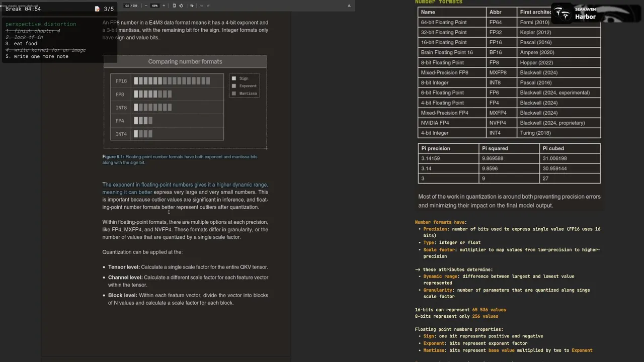Click the FP16 row in figure
Image resolution: width=644 pixels, height=362 pixels.
coord(167,81)
